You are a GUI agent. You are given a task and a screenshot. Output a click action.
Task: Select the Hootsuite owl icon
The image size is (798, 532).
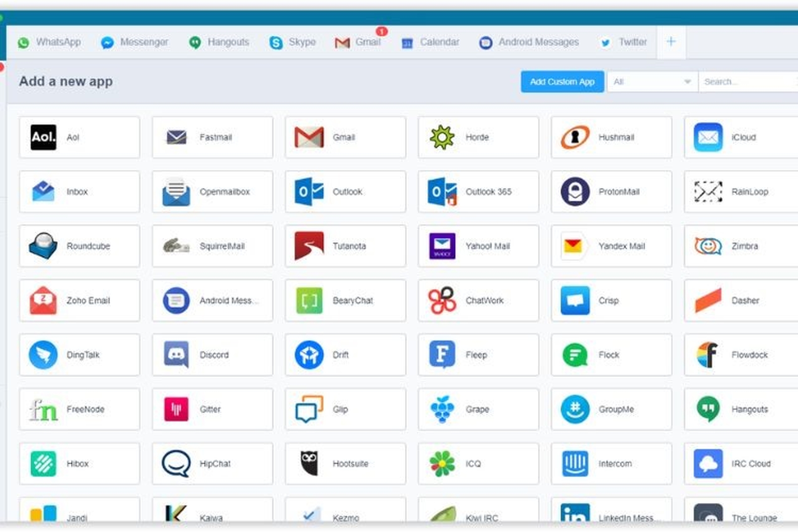pos(309,463)
